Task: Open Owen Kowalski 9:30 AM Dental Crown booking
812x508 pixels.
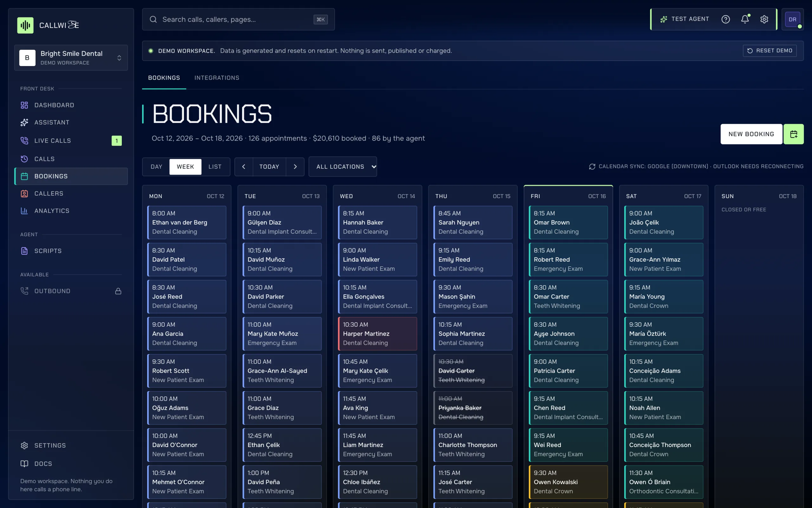Action: 568,482
